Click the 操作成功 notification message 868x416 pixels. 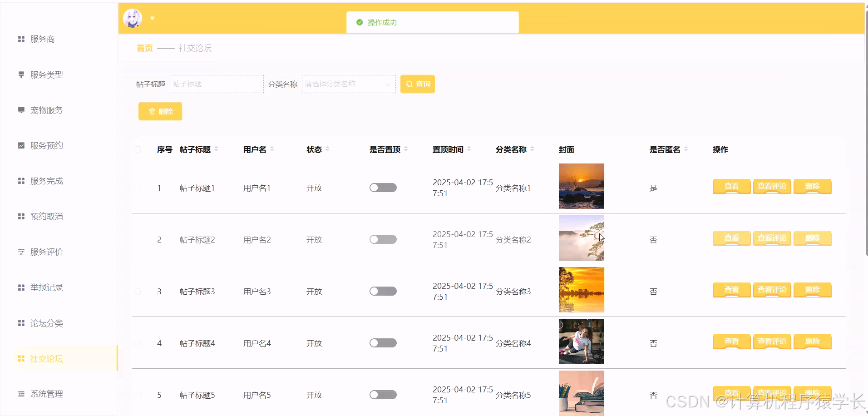pyautogui.click(x=433, y=22)
